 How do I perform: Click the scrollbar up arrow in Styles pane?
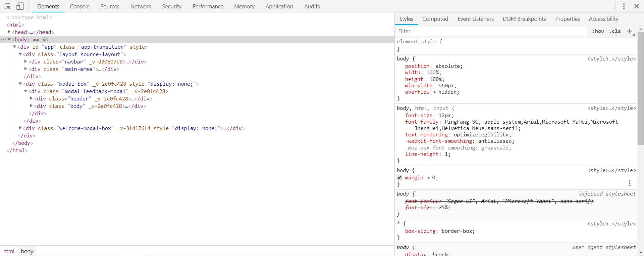coord(641,29)
